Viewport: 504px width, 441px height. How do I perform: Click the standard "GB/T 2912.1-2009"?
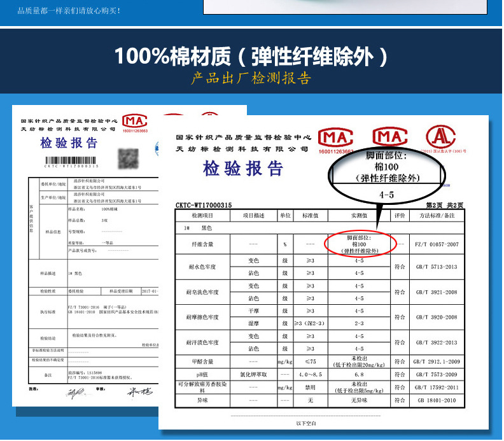(x=437, y=361)
